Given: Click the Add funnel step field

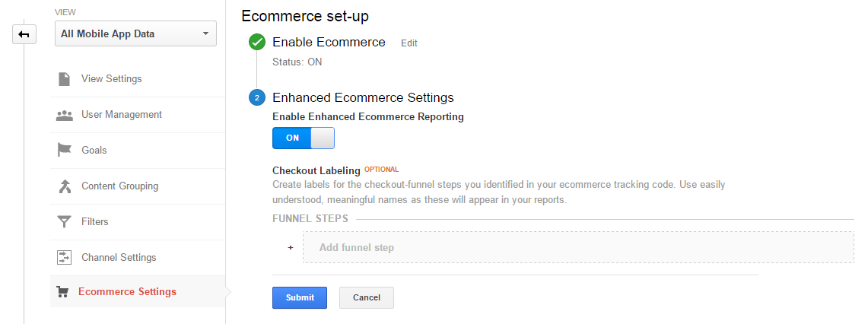Looking at the screenshot, I should click(x=578, y=247).
